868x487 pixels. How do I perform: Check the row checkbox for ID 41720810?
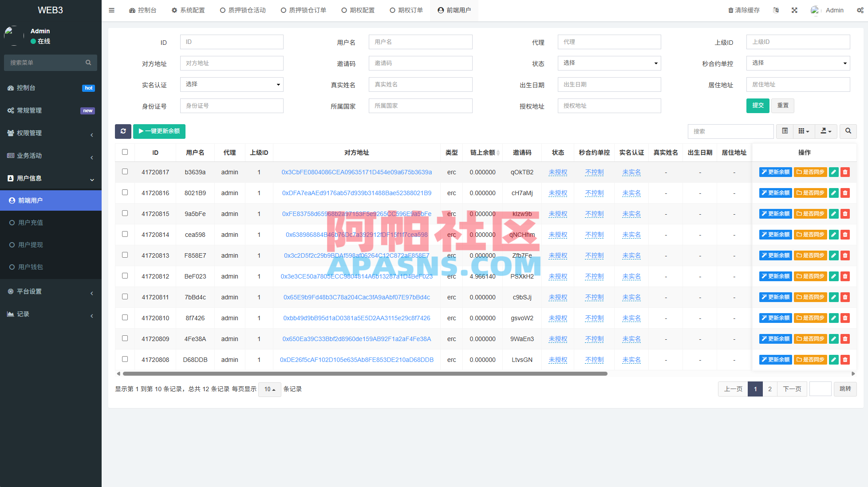tap(125, 318)
